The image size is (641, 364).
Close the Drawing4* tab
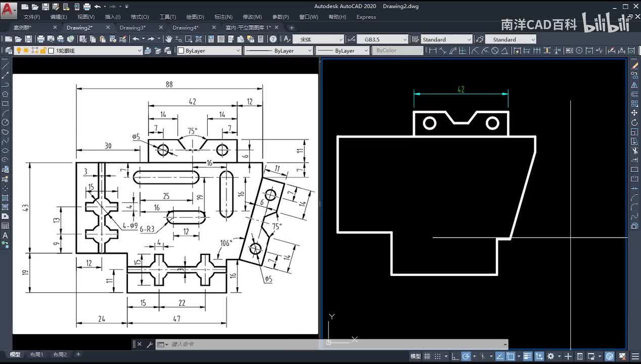(x=214, y=27)
